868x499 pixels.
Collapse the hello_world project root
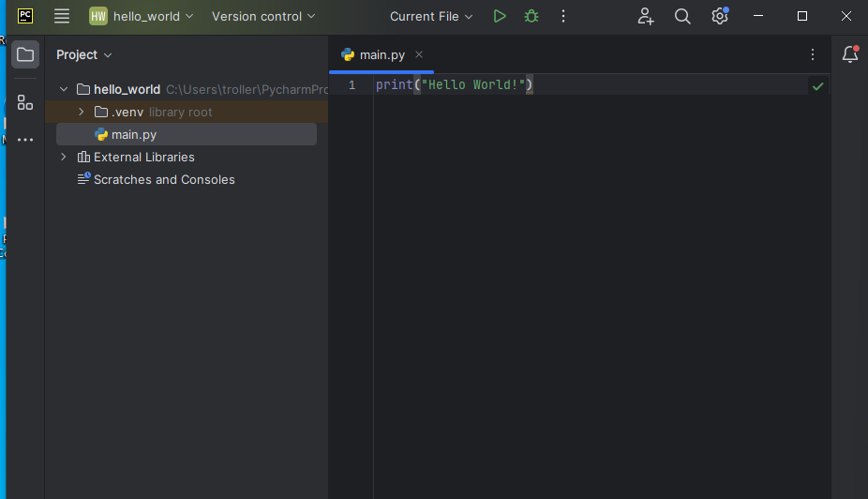click(x=64, y=89)
